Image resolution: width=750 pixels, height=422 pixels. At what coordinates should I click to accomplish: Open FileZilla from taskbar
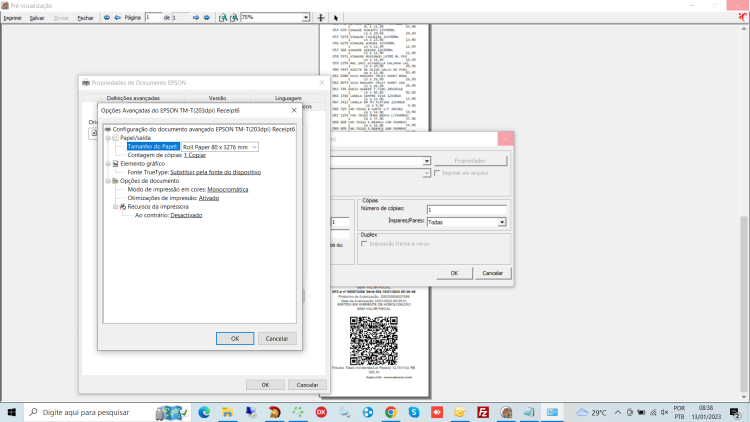pyautogui.click(x=484, y=412)
